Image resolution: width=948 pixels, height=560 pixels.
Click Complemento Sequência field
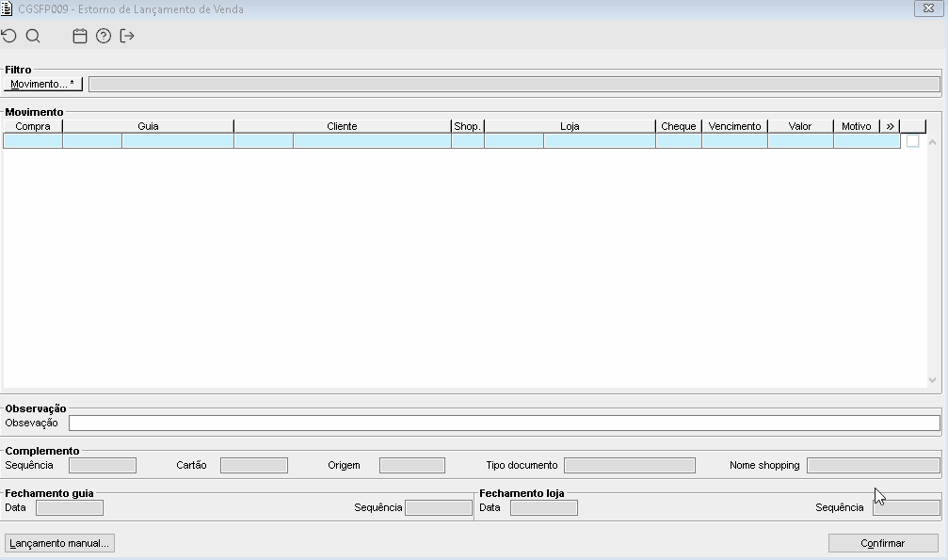(x=103, y=465)
